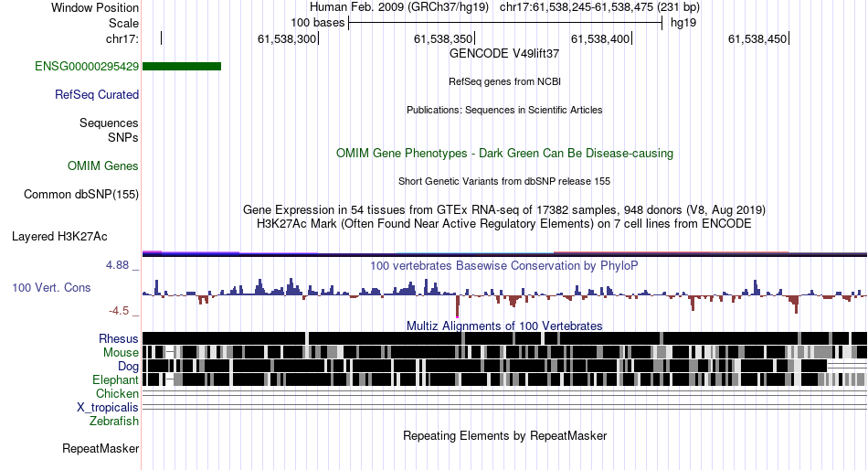Click Repeating Elements by RepeatMasker title
Image resolution: width=868 pixels, height=470 pixels.
click(x=504, y=435)
